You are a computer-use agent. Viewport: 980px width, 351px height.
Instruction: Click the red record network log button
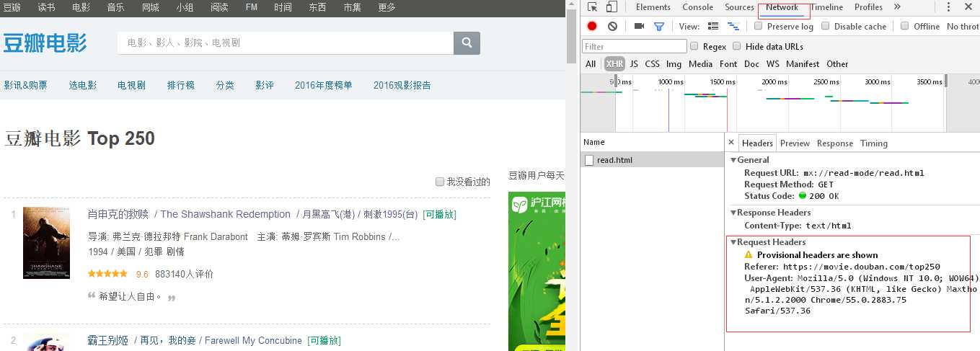pos(592,26)
